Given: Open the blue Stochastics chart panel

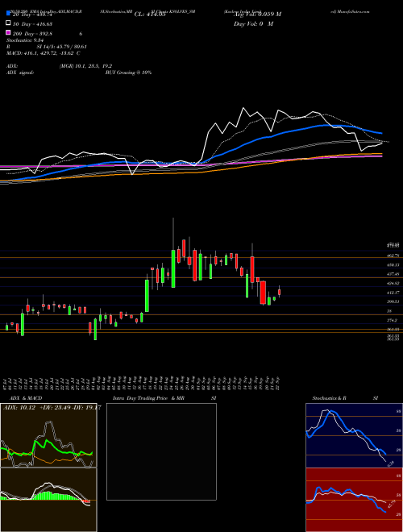Looking at the screenshot, I should [354, 435].
